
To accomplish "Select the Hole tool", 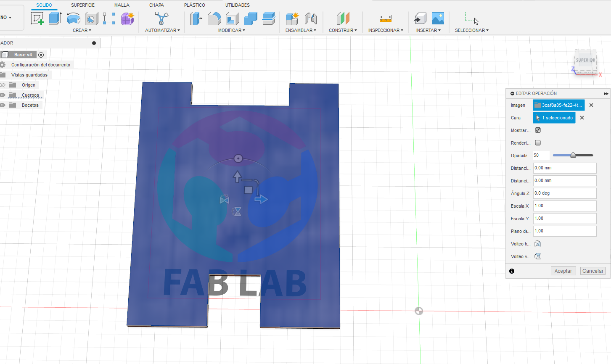I will click(x=92, y=18).
